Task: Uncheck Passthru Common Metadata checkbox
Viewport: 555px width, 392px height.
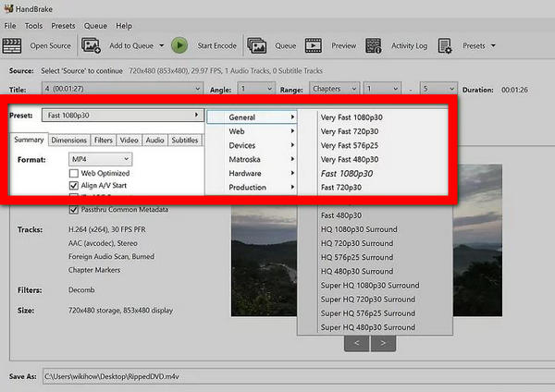Action: pyautogui.click(x=74, y=210)
